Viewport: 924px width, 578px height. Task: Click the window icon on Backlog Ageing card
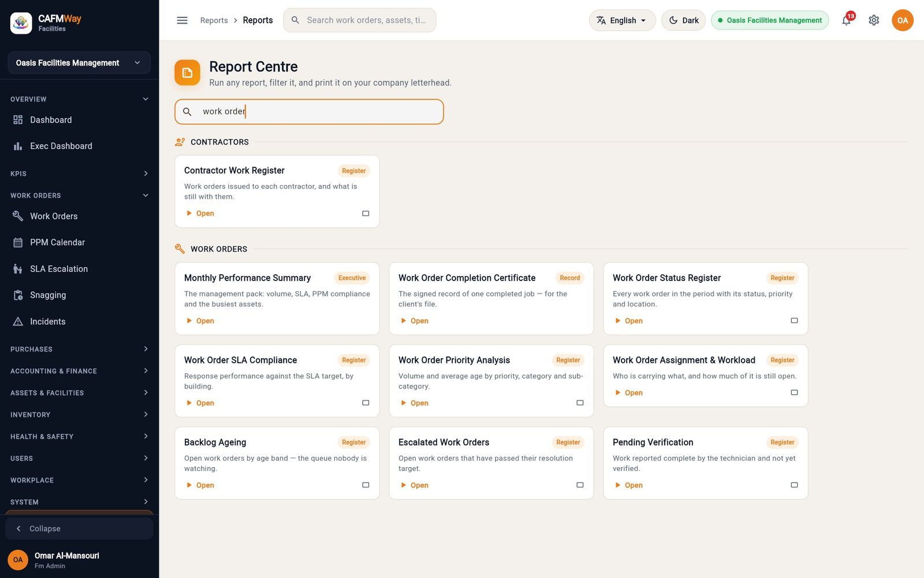[x=366, y=485]
